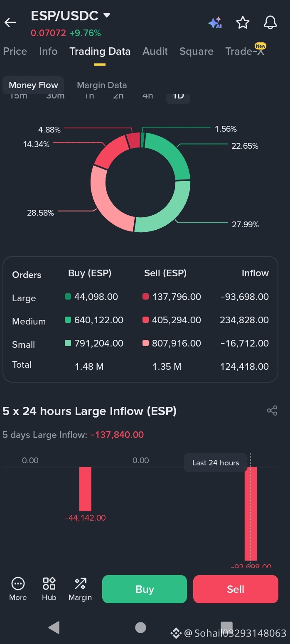Tap the red Sell button
290x644 pixels.
point(236,589)
